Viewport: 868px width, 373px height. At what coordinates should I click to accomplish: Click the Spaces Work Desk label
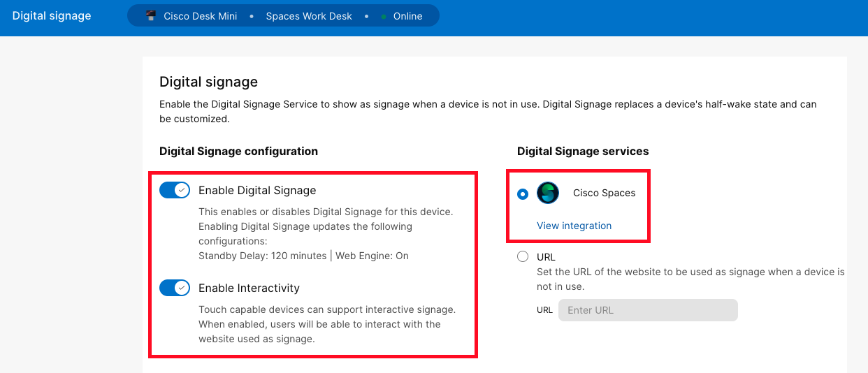(x=309, y=16)
